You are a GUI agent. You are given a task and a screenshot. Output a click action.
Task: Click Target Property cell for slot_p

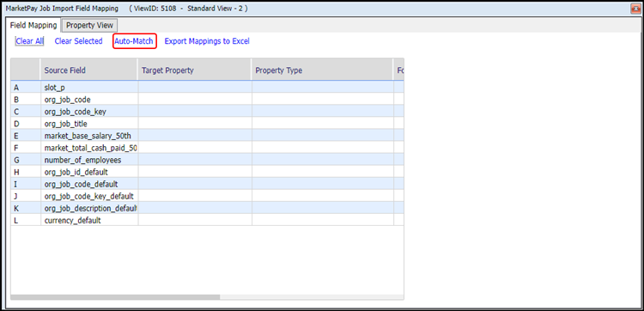pyautogui.click(x=195, y=87)
